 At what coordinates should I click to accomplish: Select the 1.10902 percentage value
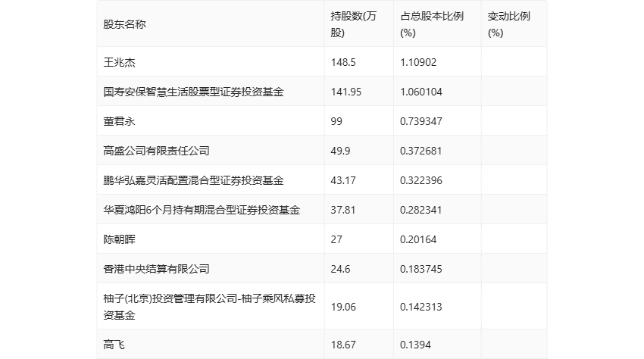[x=418, y=62]
